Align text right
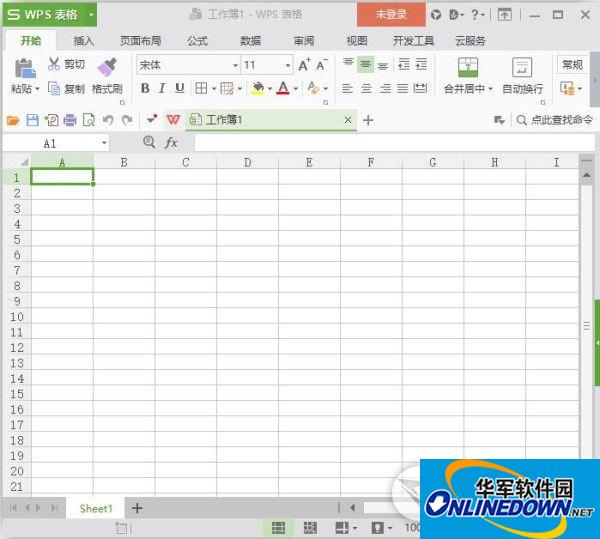The image size is (600, 539). tap(385, 89)
